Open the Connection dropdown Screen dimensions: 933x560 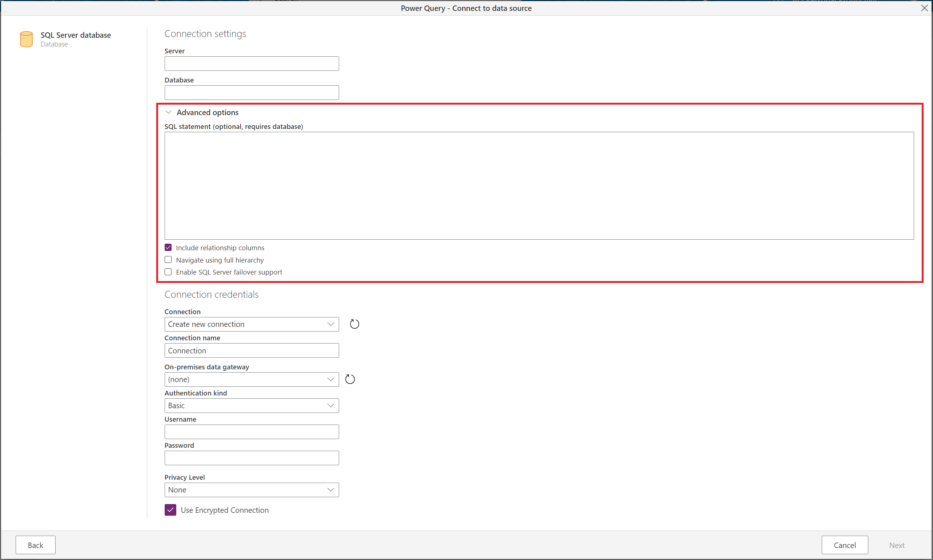click(x=252, y=324)
